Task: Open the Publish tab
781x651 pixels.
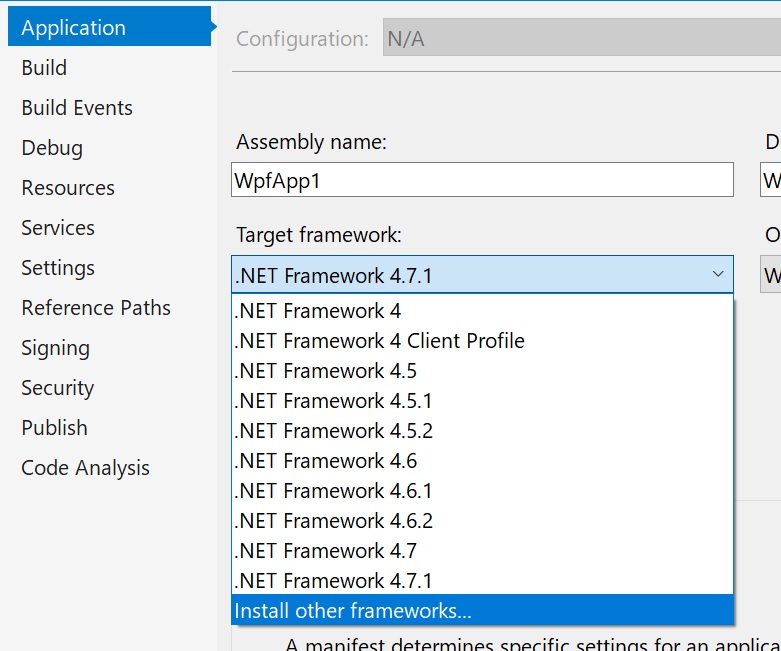Action: (55, 428)
